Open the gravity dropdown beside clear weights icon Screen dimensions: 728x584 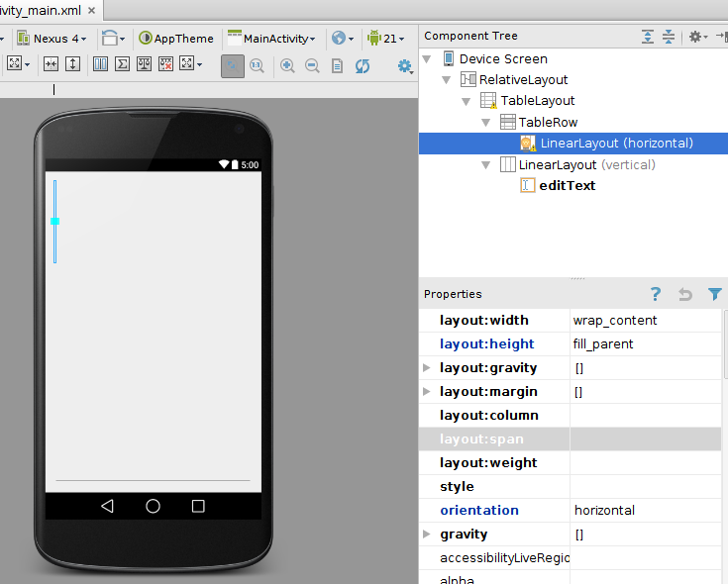click(x=191, y=64)
